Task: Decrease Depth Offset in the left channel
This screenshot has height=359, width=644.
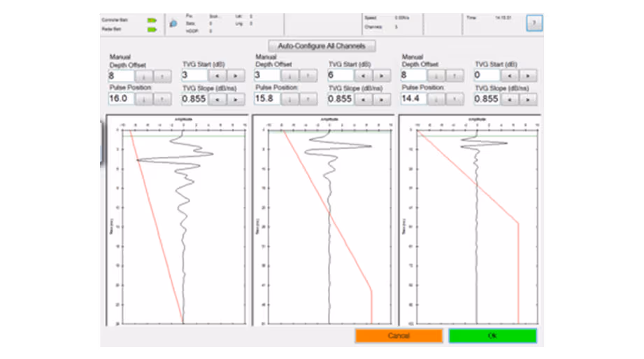Action: 144,76
